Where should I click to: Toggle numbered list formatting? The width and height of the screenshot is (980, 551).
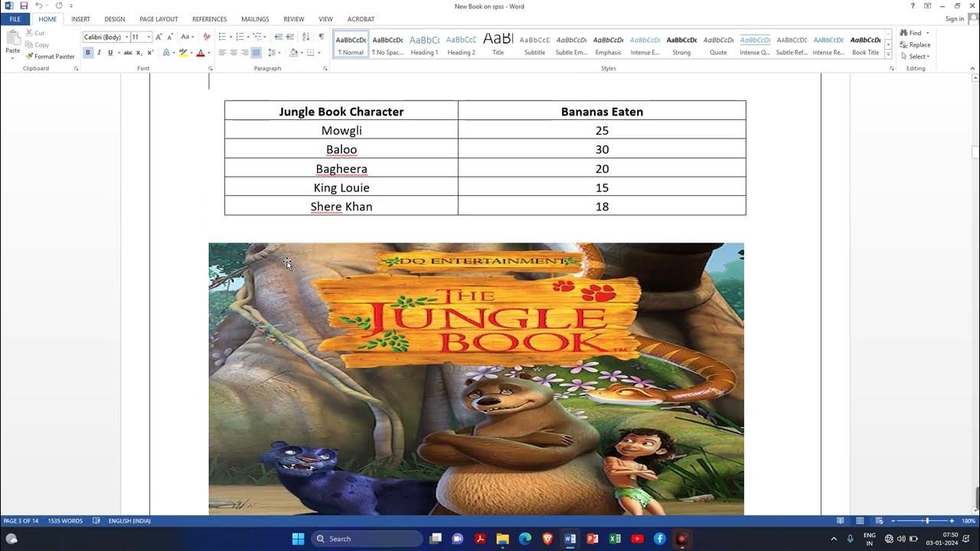(240, 37)
